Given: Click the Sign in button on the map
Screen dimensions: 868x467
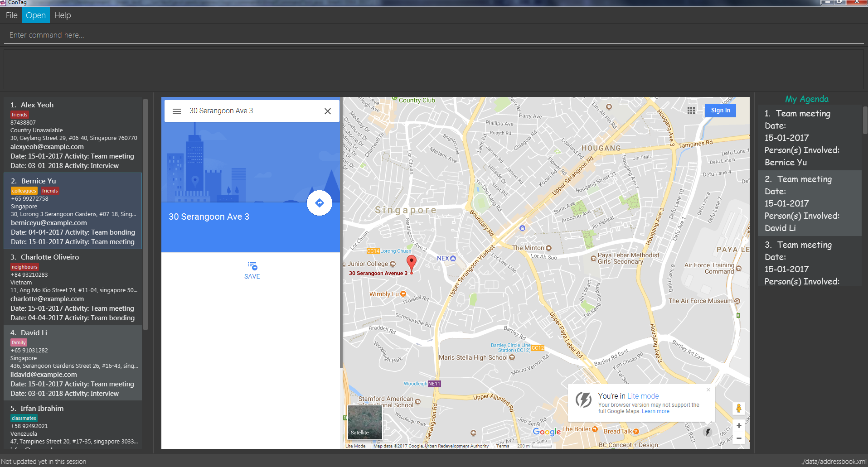Looking at the screenshot, I should [721, 111].
